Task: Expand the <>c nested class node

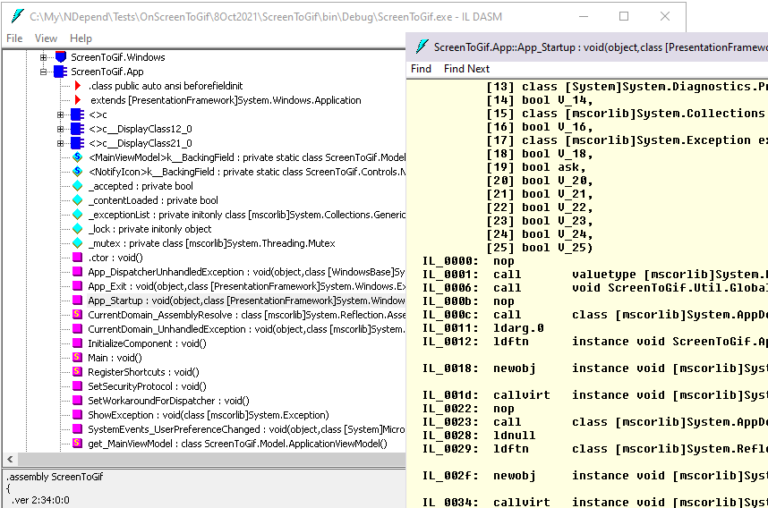Action: pyautogui.click(x=60, y=115)
